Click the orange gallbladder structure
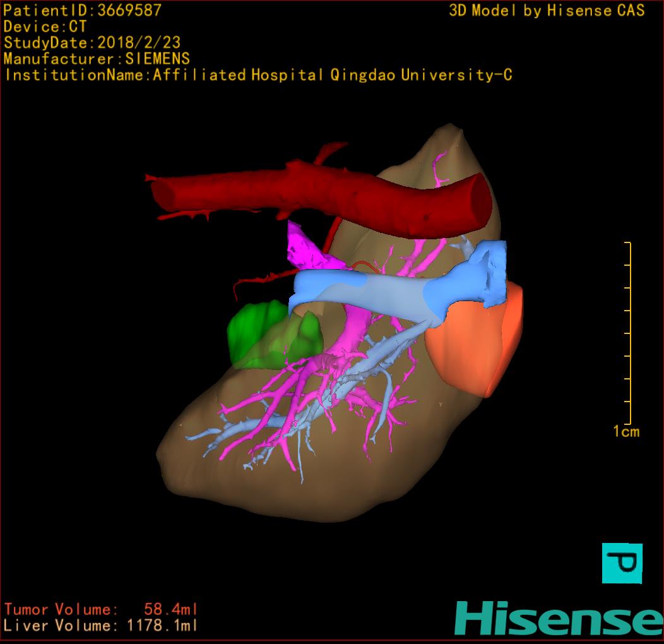Image resolution: width=664 pixels, height=644 pixels. [x=474, y=341]
